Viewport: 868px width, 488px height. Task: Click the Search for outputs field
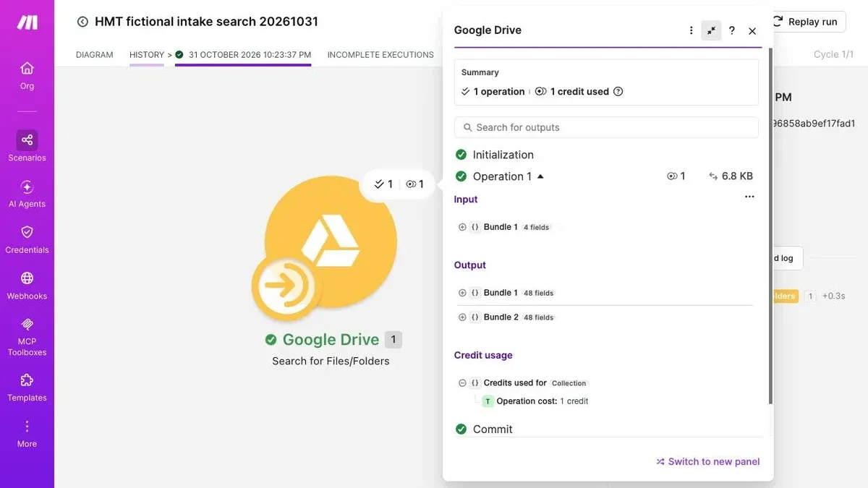(606, 127)
